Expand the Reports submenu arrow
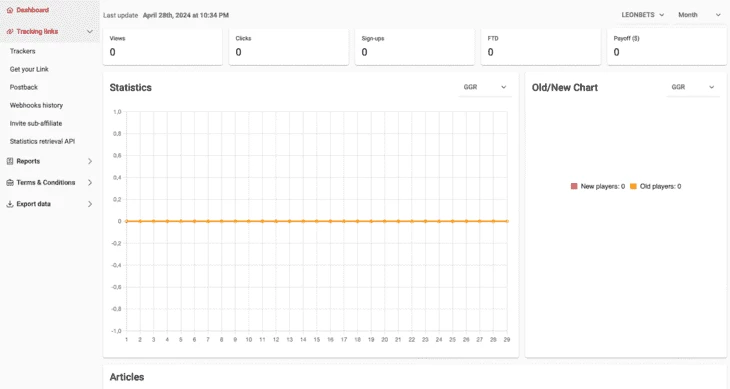Viewport: 730px width, 389px height. (x=90, y=161)
